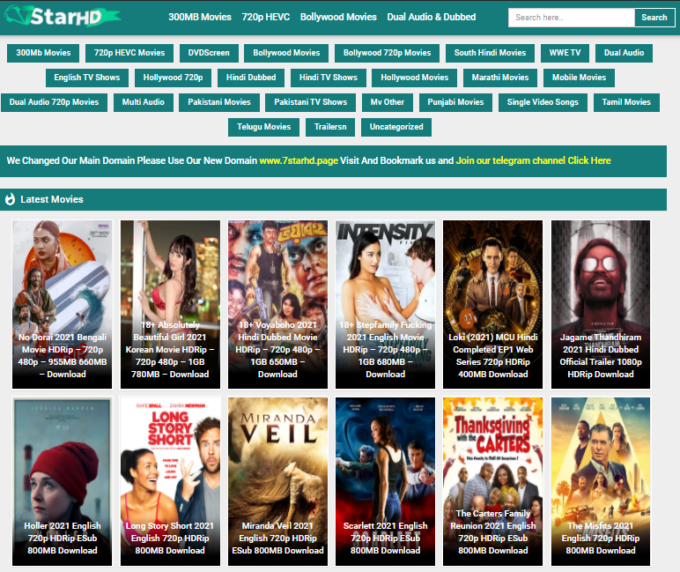Open the Trailersn category

pos(330,127)
